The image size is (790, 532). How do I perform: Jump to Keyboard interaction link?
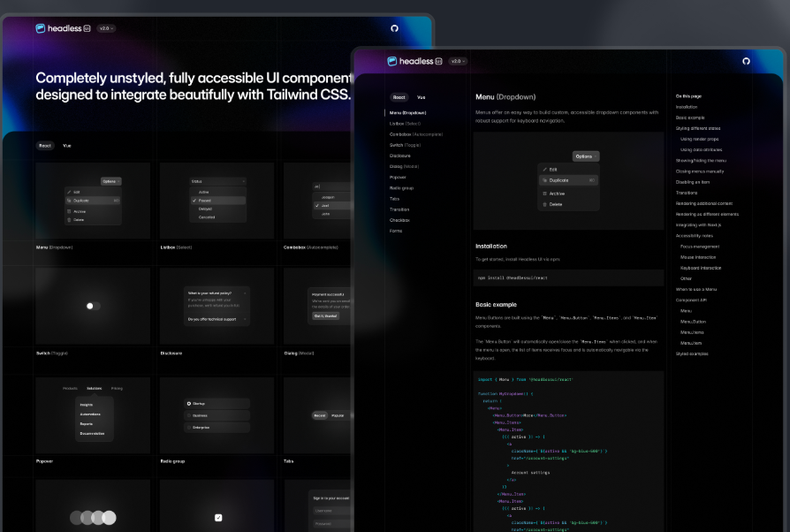[x=701, y=268]
